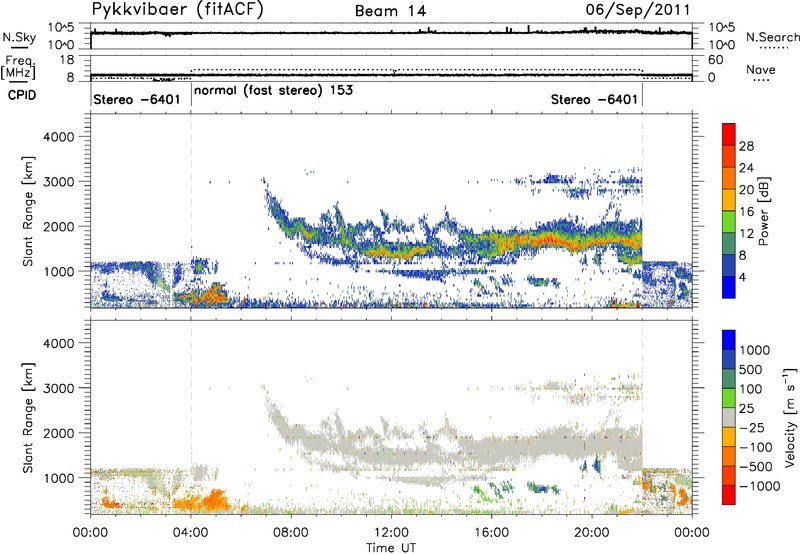Screen dimensions: 800x554
Task: Click the '20:00' time axis label
Action: point(592,533)
